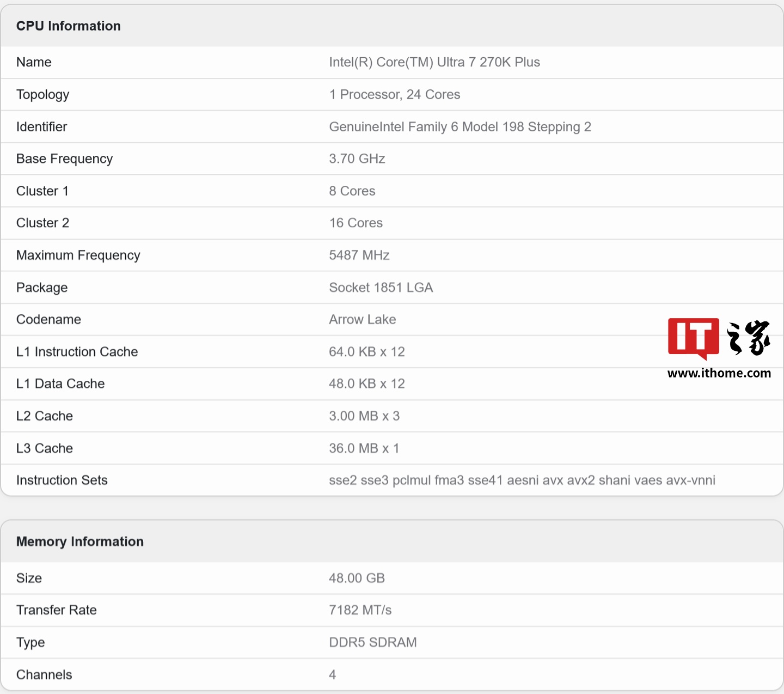Click the 'L3 Cache' row label

point(45,448)
